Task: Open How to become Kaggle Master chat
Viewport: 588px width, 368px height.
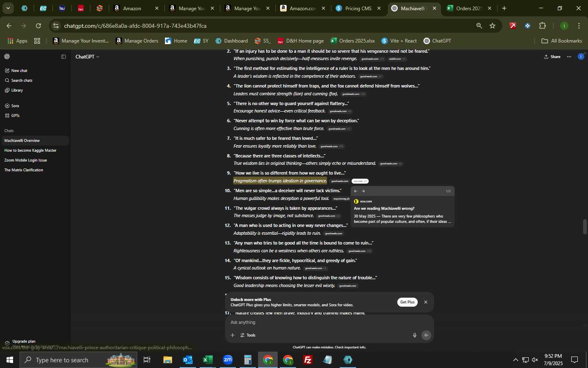Action: 35,150
